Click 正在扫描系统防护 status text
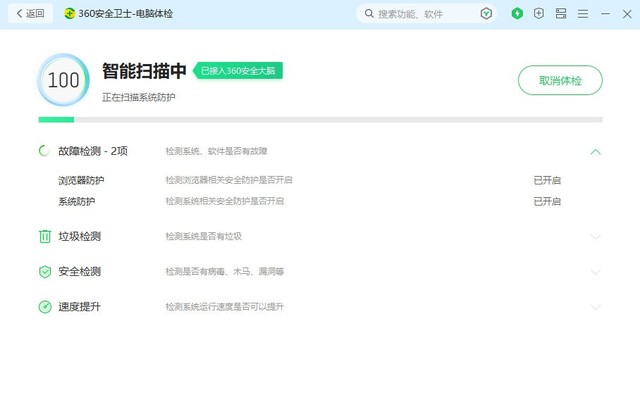 coord(139,97)
